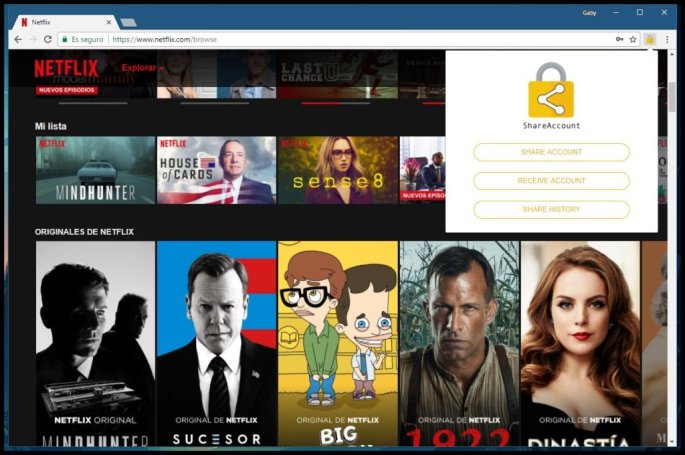This screenshot has height=455, width=685.
Task: Close the Netflix browser tab
Action: pyautogui.click(x=109, y=22)
